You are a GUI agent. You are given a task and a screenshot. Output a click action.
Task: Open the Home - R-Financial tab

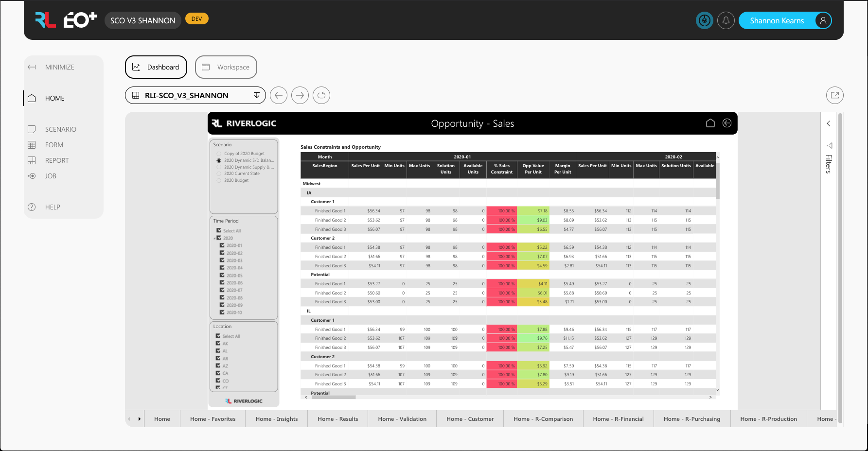618,418
